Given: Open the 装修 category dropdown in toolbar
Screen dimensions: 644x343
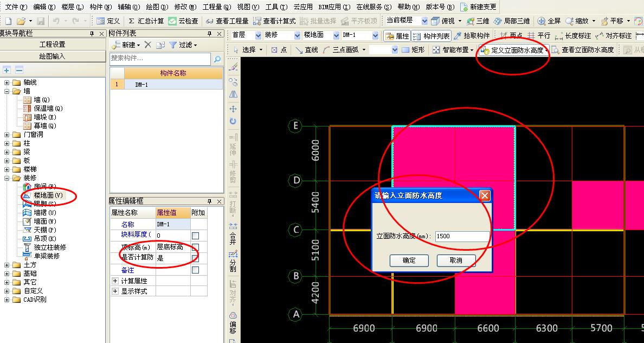Looking at the screenshot, I should coord(298,36).
